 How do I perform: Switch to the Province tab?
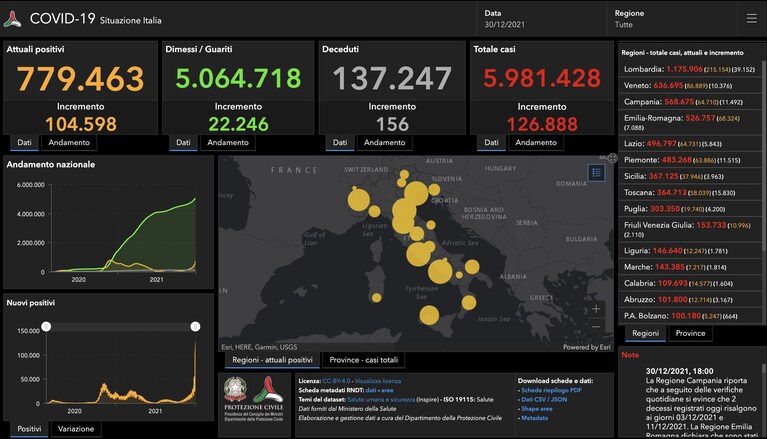(690, 333)
